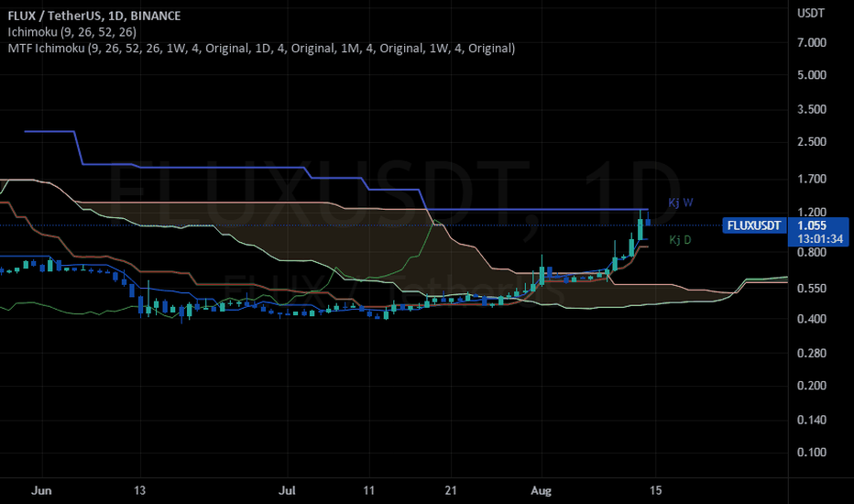The height and width of the screenshot is (504, 854).
Task: Click the 2.500 price axis level
Action: pyautogui.click(x=812, y=142)
